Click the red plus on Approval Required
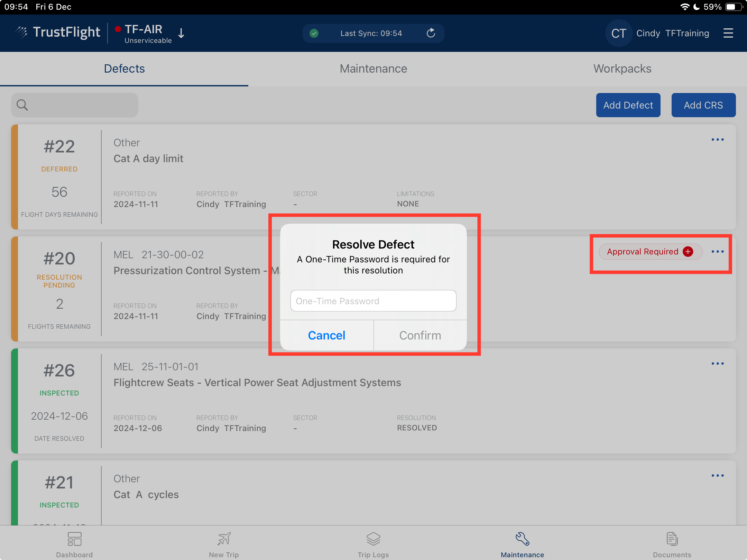747x560 pixels. click(688, 252)
